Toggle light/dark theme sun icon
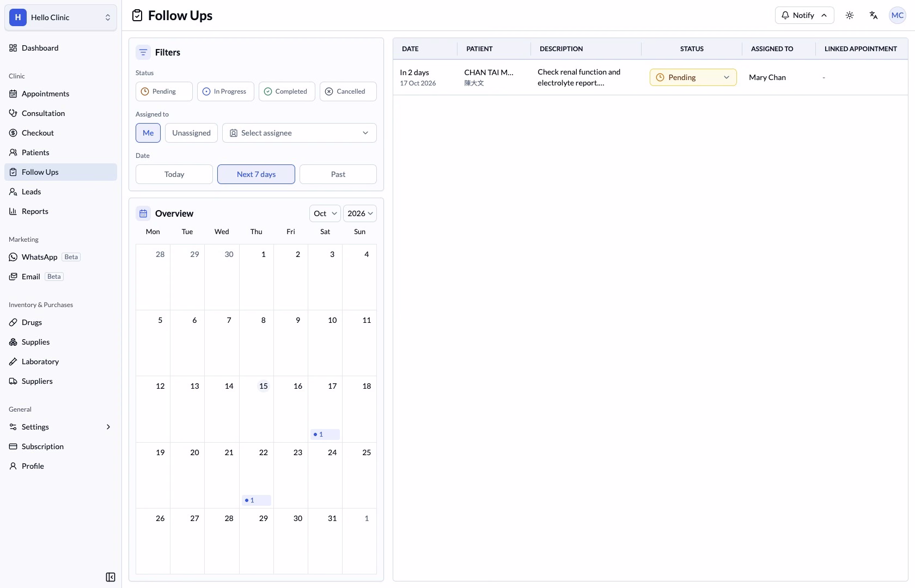 [850, 15]
